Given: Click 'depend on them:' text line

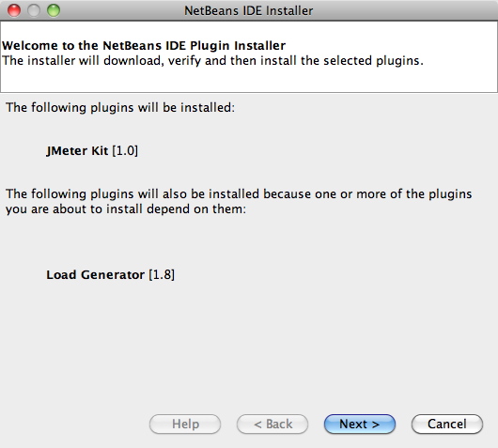Looking at the screenshot, I should 126,209.
